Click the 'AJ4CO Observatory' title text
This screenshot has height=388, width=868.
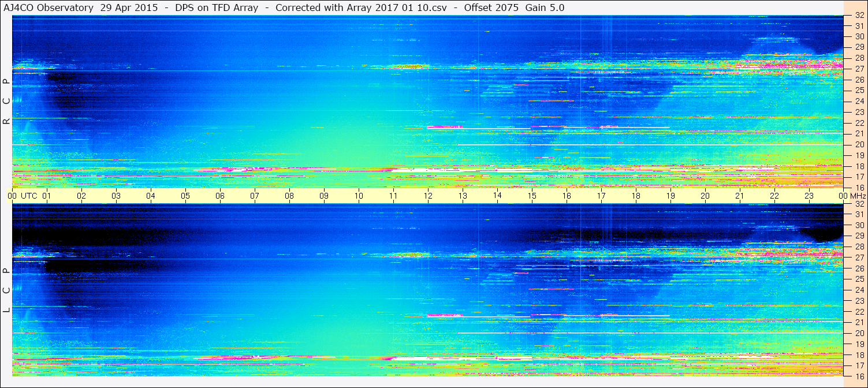(49, 8)
